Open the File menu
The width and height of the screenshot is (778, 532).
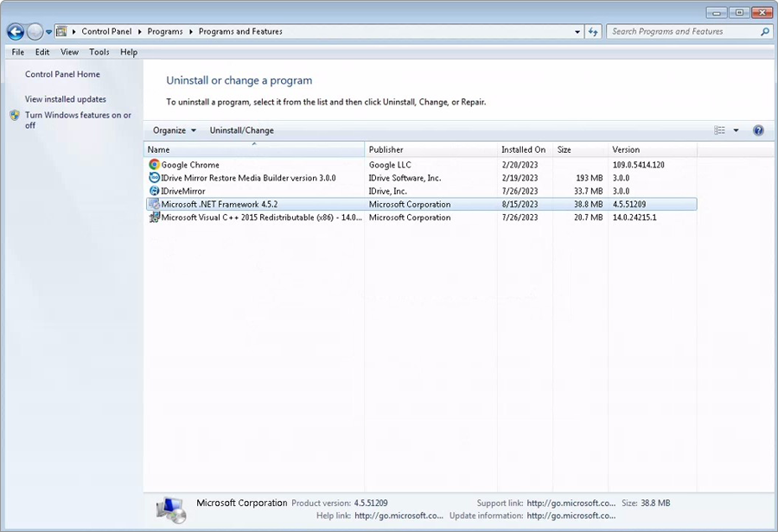(18, 52)
